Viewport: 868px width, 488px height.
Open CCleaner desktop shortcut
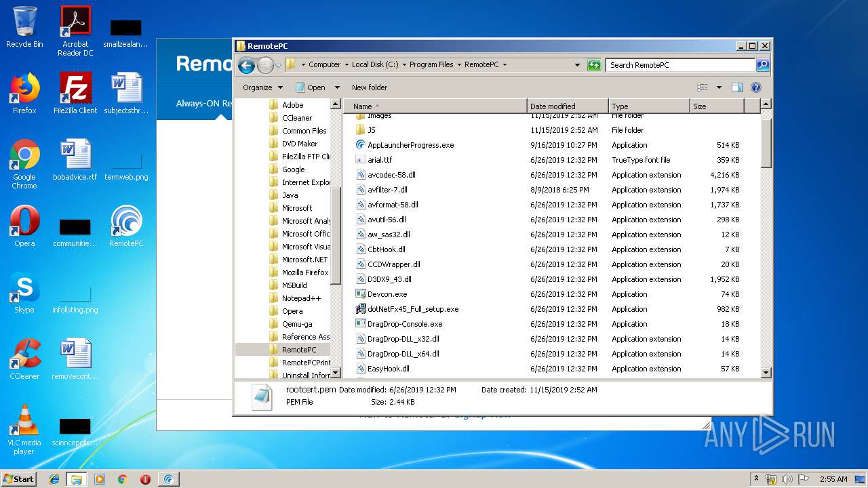[24, 359]
